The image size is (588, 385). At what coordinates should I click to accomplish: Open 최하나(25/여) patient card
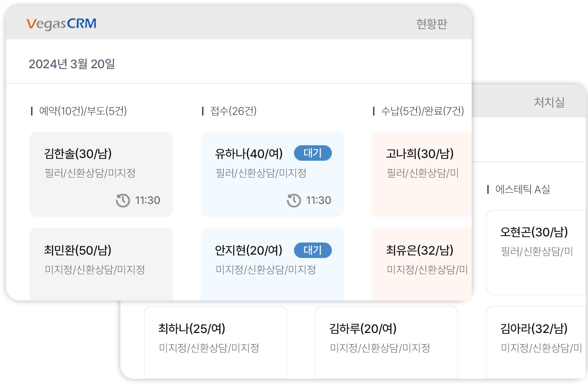click(x=216, y=342)
